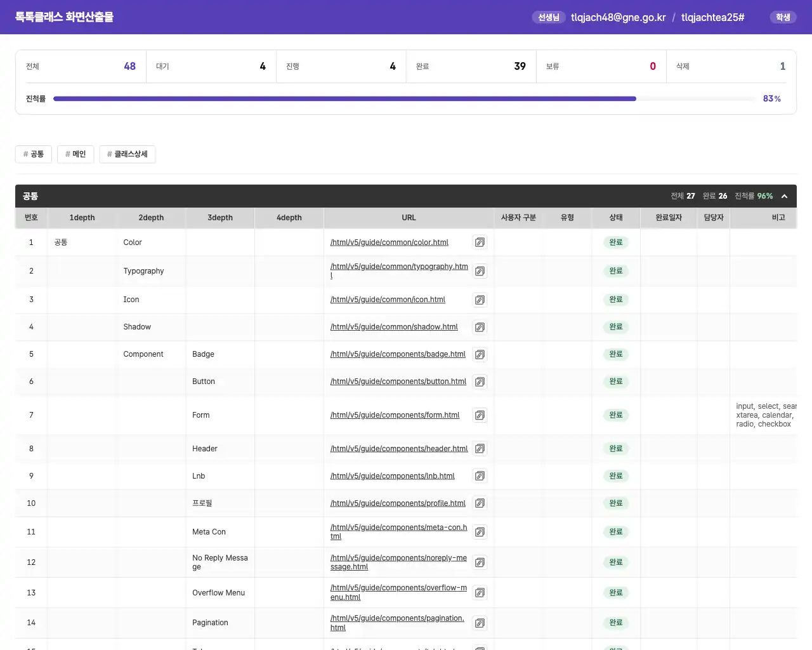Select the 전체 48 summary card
812x650 pixels.
(x=81, y=66)
